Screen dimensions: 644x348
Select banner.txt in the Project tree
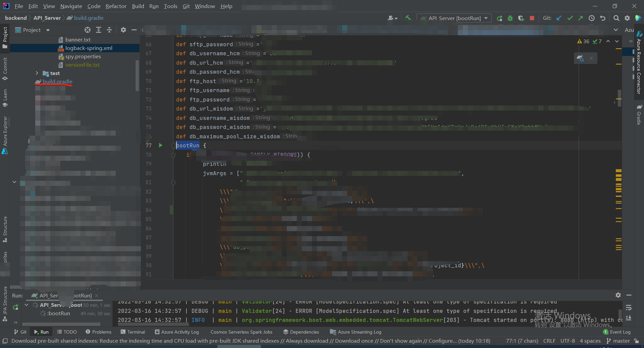coord(78,40)
